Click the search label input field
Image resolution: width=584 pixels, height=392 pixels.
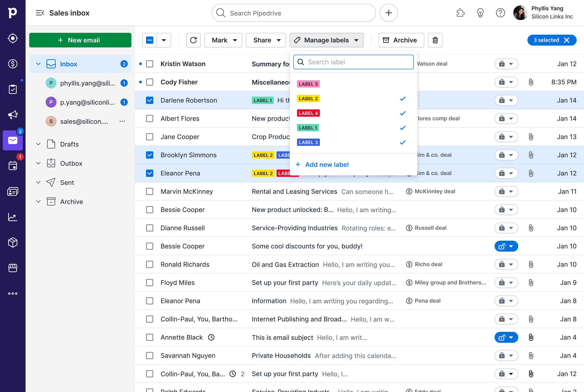354,62
